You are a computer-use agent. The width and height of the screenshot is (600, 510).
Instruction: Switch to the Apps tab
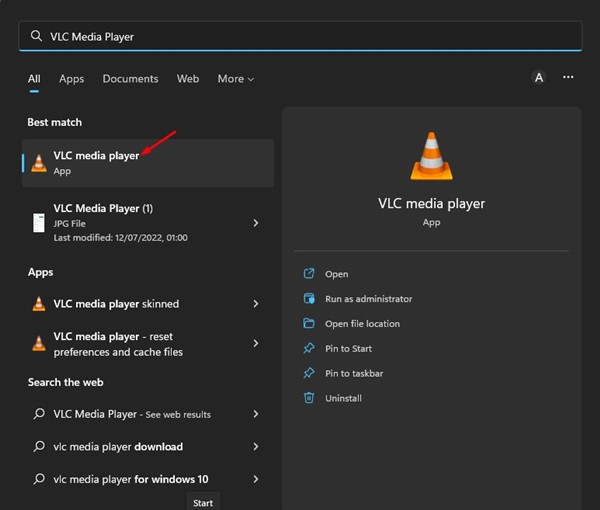tap(72, 79)
